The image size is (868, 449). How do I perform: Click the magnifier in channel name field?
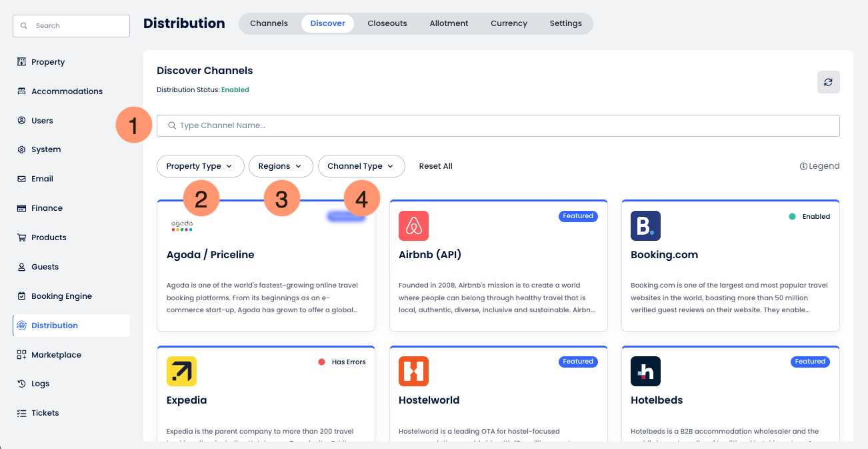(172, 125)
